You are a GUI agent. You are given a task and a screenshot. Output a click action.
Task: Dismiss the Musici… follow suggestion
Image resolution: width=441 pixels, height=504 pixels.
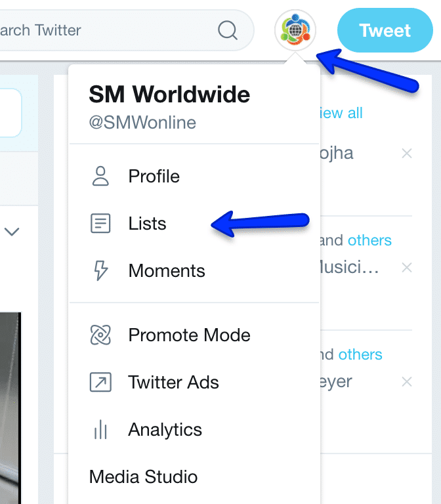(x=407, y=268)
